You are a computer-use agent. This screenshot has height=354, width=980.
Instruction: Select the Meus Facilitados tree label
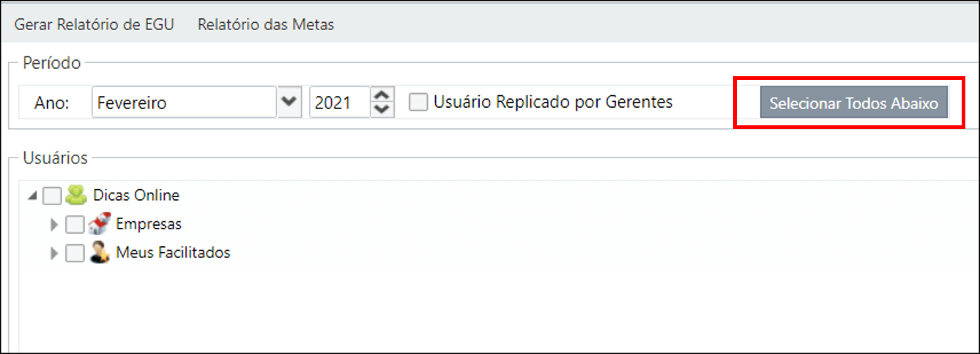click(x=174, y=253)
